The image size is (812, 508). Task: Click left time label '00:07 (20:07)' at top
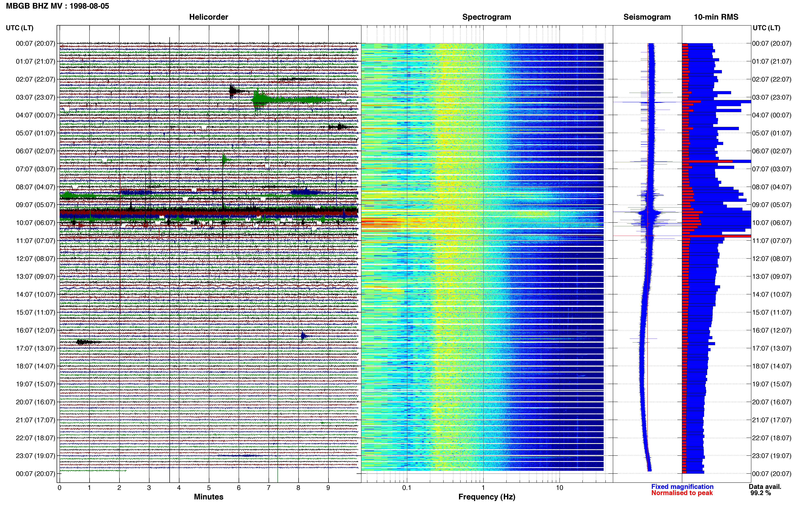pos(35,44)
